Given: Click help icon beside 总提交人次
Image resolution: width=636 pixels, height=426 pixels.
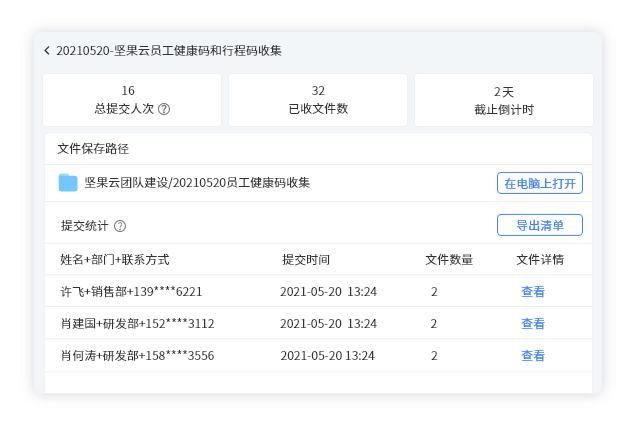Looking at the screenshot, I should (164, 109).
